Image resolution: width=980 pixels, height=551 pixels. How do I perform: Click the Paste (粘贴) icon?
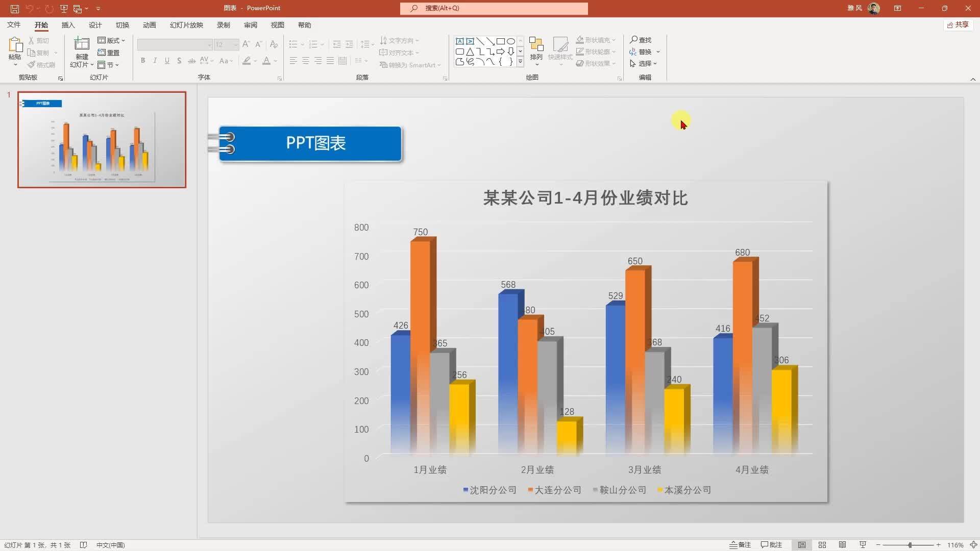[x=15, y=46]
